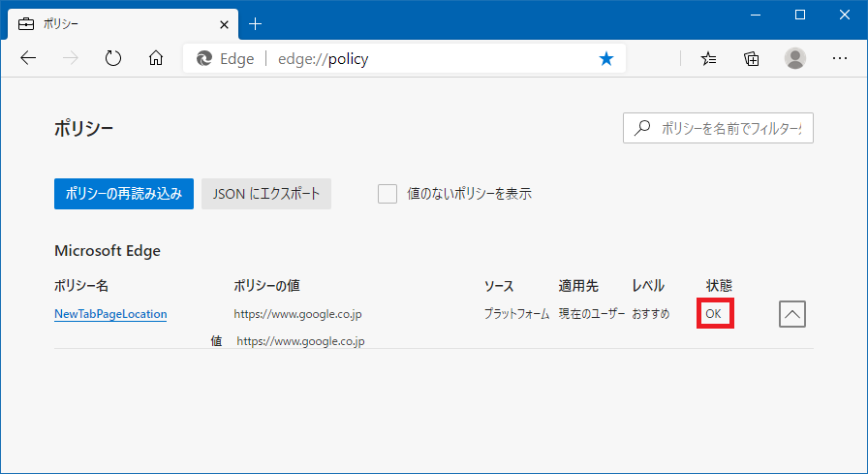This screenshot has width=868, height=474.
Task: Click the 現在のユーザー scope value
Action: tap(592, 314)
